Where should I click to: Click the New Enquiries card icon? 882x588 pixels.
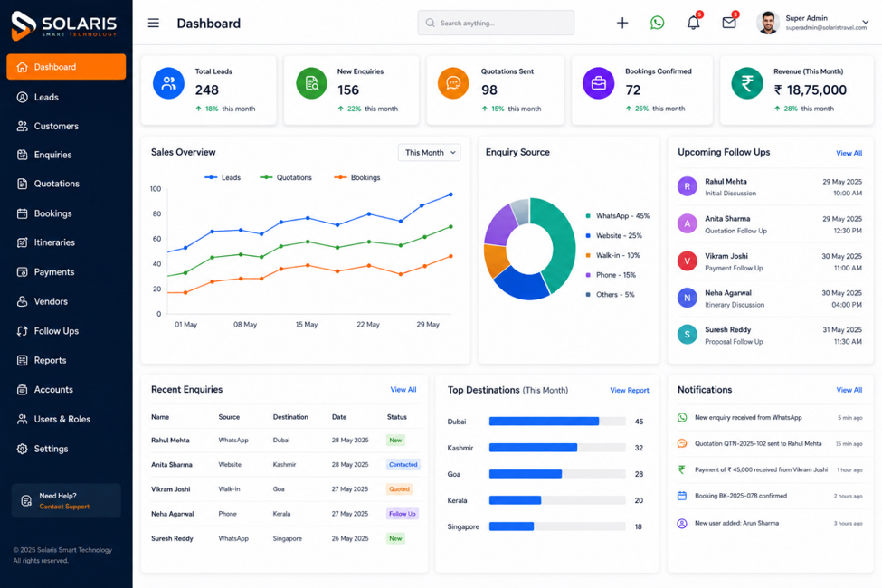(x=311, y=83)
